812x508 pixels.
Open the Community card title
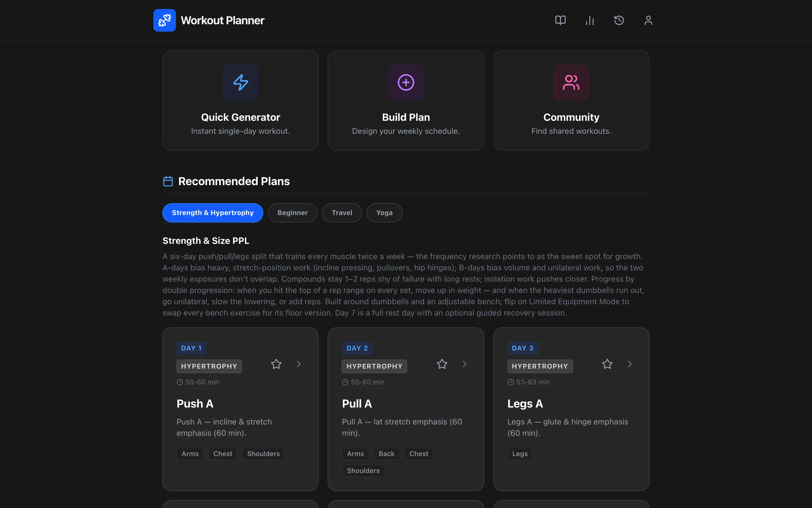tap(571, 117)
